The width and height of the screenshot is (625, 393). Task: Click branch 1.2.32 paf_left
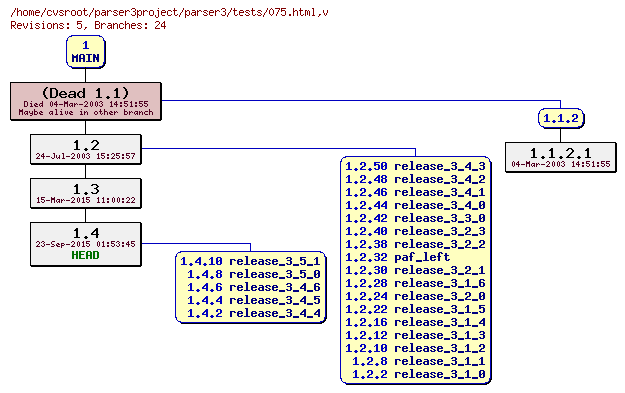[397, 257]
